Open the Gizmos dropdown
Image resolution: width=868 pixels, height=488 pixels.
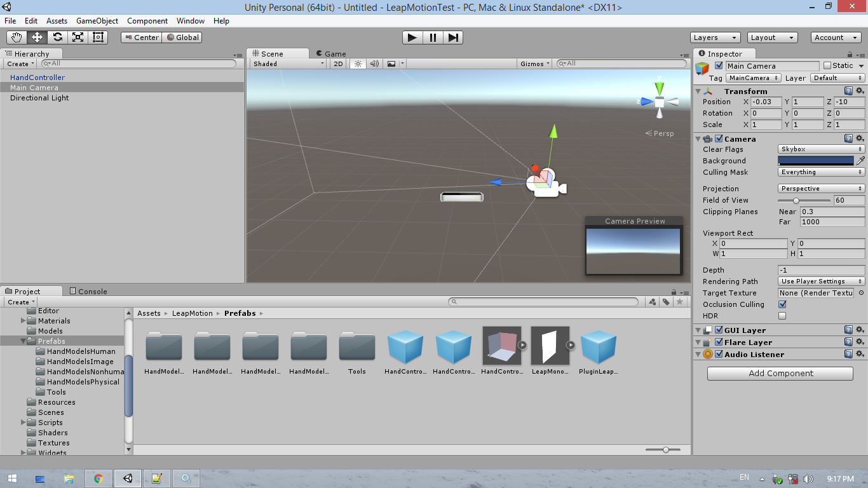(535, 64)
